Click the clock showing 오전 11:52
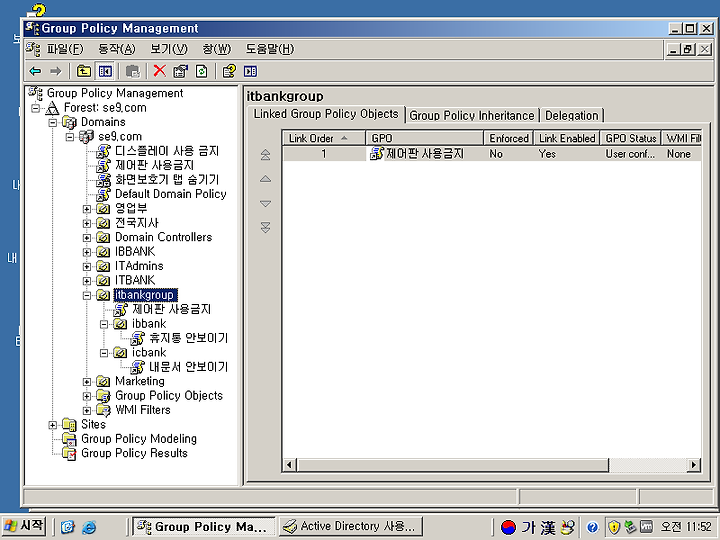 coord(686,527)
